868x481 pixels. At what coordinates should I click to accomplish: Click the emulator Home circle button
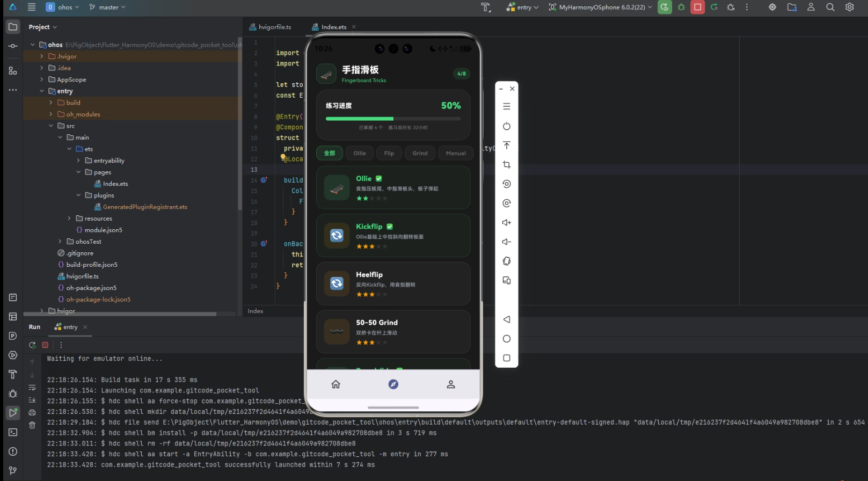pos(506,339)
